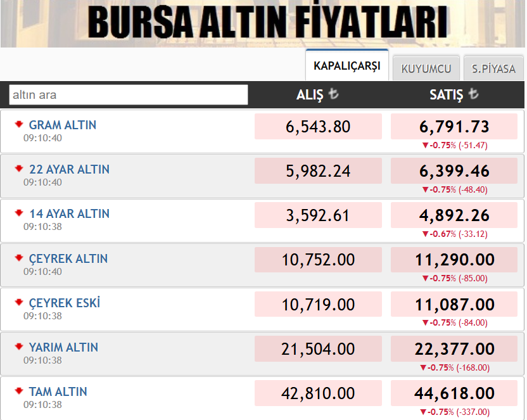Open the ÇEYREK ALTIN detail link

(68, 258)
